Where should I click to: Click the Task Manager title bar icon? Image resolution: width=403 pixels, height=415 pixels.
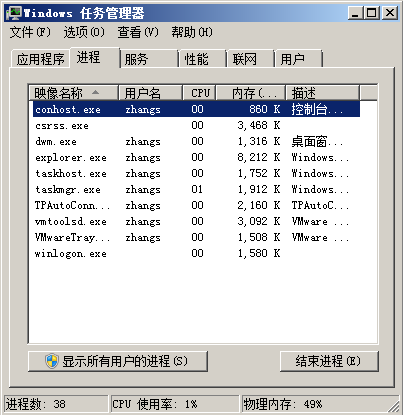tap(14, 13)
